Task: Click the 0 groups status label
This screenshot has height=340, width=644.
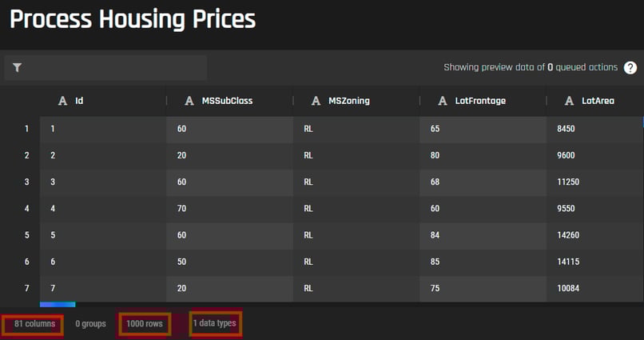Action: point(91,324)
